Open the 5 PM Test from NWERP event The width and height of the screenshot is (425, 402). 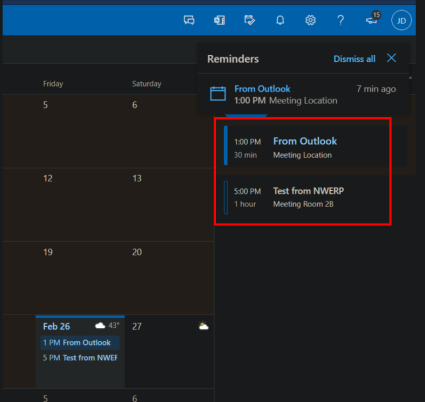[80, 358]
